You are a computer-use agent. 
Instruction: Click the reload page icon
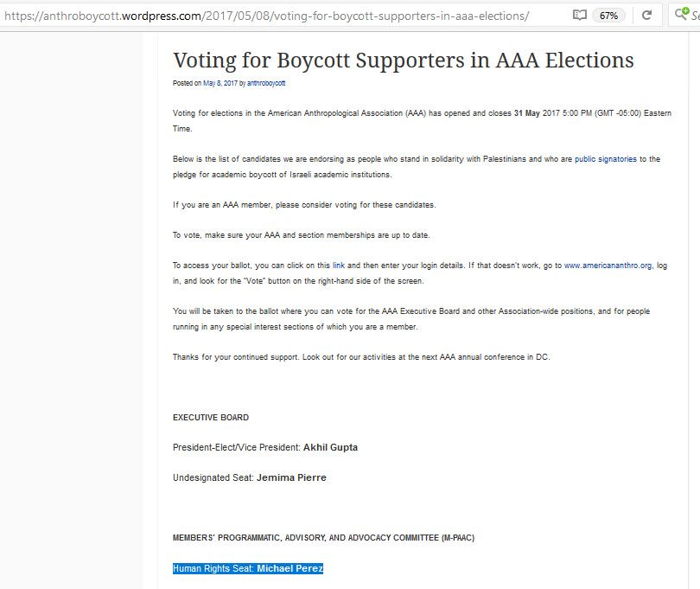tap(646, 16)
